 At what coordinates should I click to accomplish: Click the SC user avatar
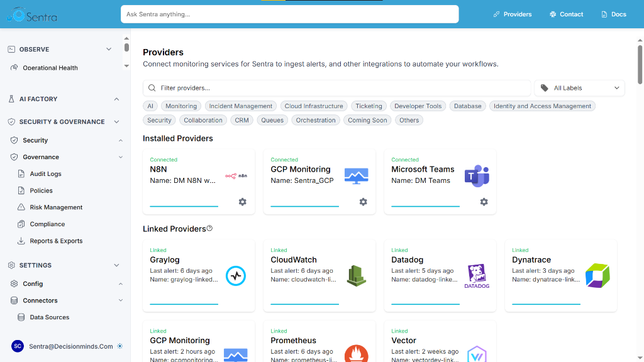pos(18,346)
